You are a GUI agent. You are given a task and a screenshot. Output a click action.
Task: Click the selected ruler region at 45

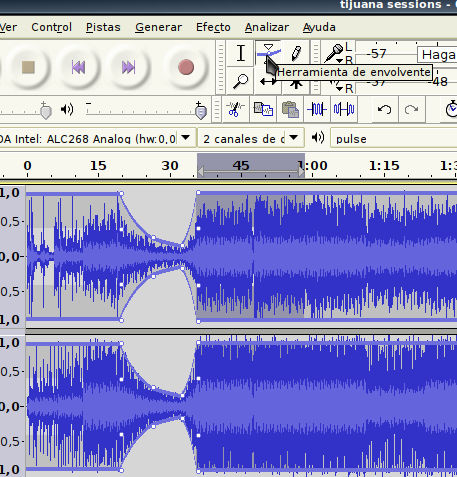[241, 166]
